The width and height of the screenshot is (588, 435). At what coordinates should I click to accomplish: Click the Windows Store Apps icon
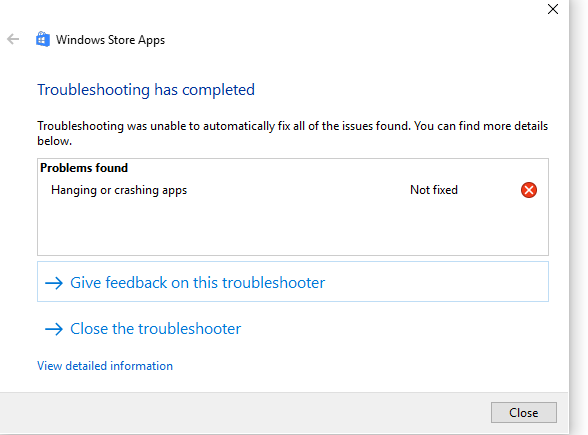point(43,39)
